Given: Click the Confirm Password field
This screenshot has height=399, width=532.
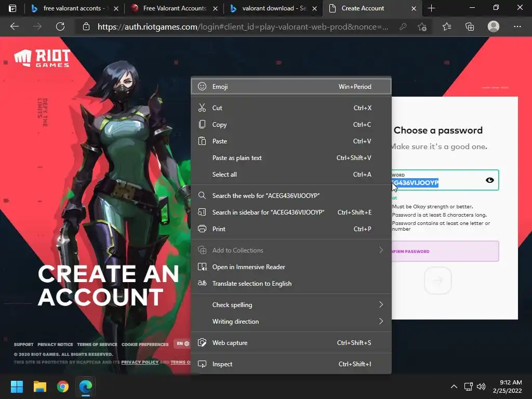Looking at the screenshot, I should click(x=445, y=251).
